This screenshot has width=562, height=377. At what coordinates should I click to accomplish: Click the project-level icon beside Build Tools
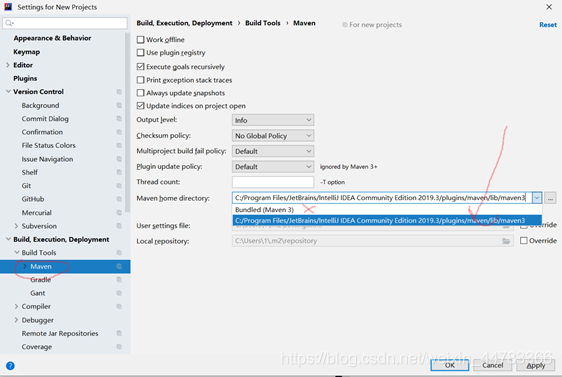tap(119, 253)
